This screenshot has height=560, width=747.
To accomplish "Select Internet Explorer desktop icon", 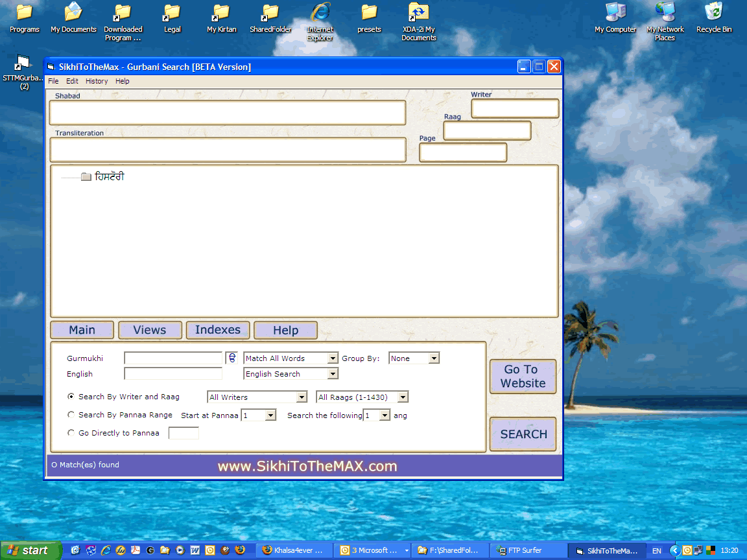I will pyautogui.click(x=320, y=23).
